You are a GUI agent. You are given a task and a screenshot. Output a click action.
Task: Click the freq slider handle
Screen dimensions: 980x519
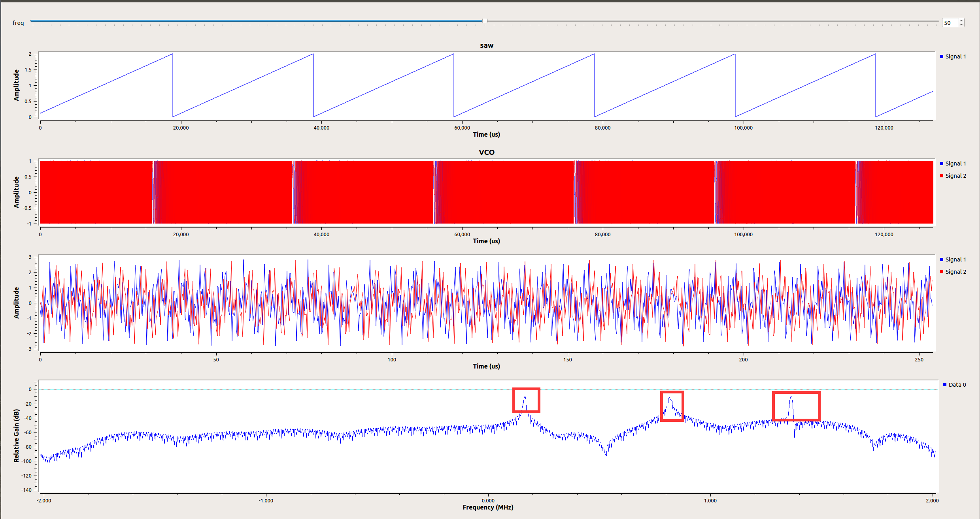pos(485,21)
